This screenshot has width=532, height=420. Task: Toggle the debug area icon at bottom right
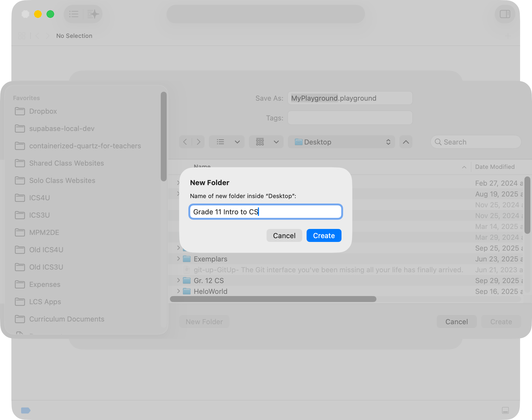pos(505,410)
